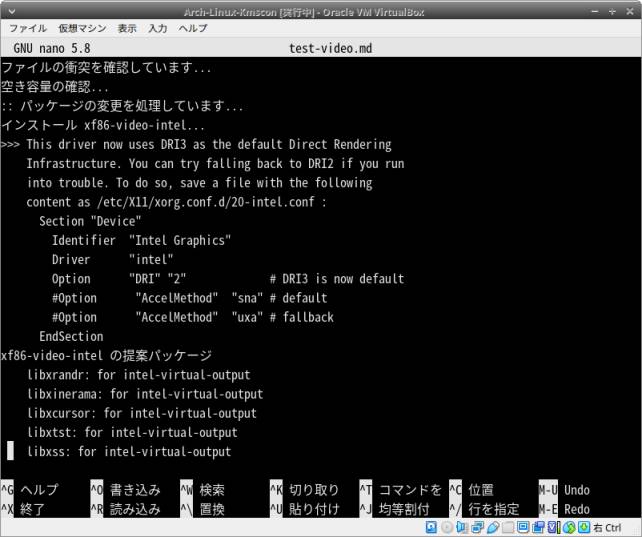Open the ヘルプ menu
The width and height of the screenshot is (642, 537).
pos(193,28)
